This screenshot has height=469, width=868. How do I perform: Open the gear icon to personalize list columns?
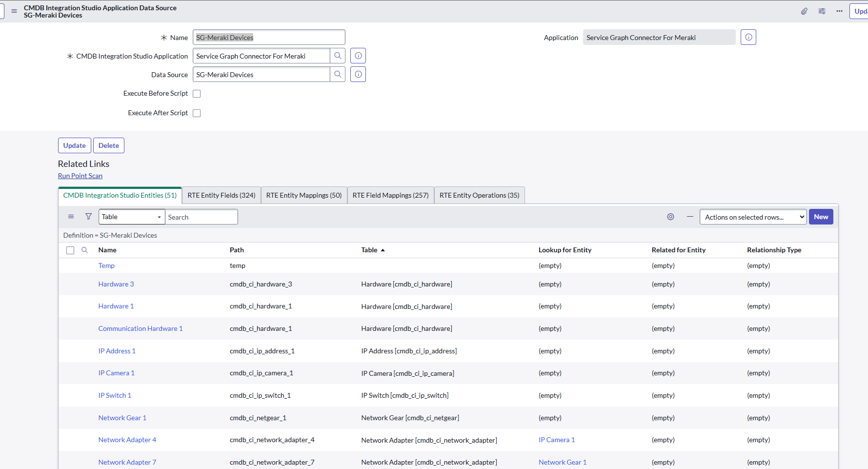670,216
